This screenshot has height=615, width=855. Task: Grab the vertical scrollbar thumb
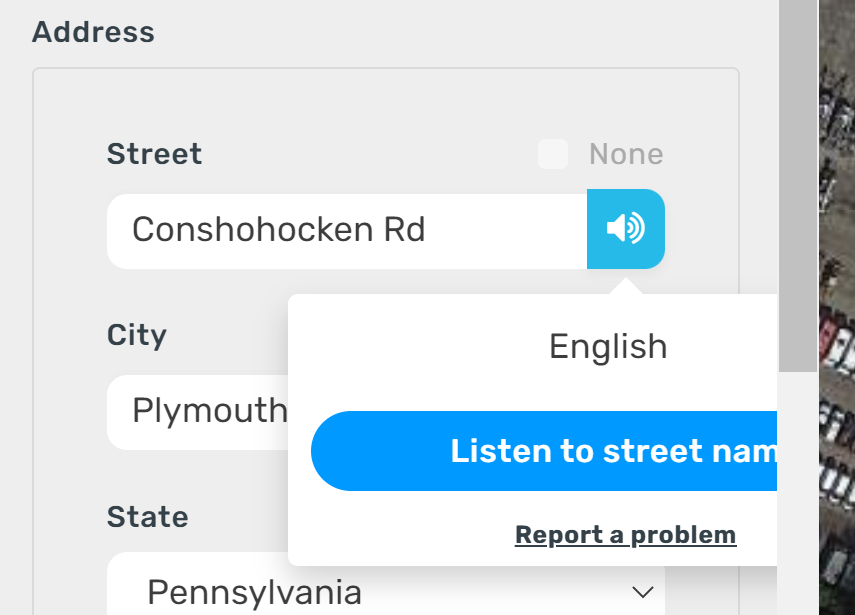pos(797,180)
